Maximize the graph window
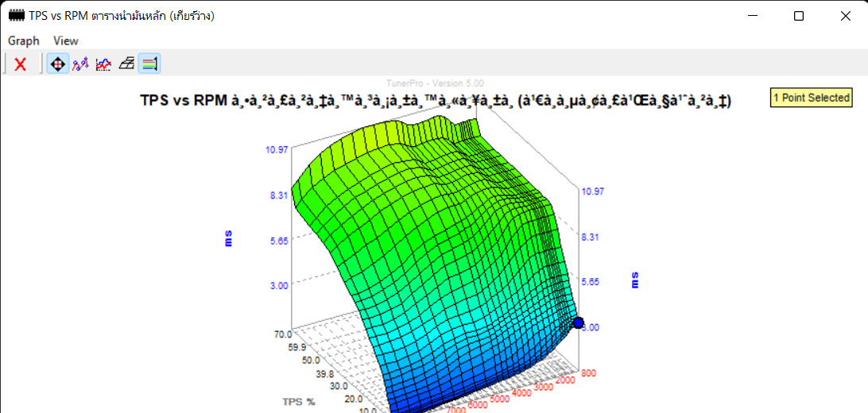The width and height of the screenshot is (868, 413). tap(799, 16)
